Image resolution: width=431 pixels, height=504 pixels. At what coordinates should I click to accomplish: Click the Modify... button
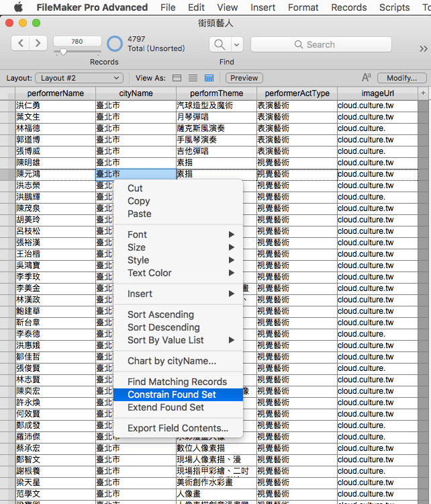(401, 78)
